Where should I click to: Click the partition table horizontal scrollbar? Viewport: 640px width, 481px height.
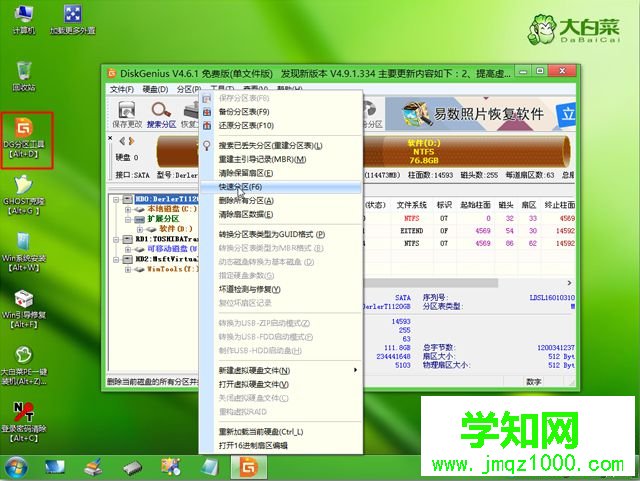click(431, 283)
